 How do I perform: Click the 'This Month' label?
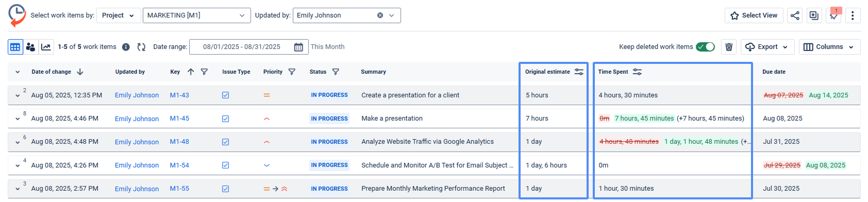327,47
